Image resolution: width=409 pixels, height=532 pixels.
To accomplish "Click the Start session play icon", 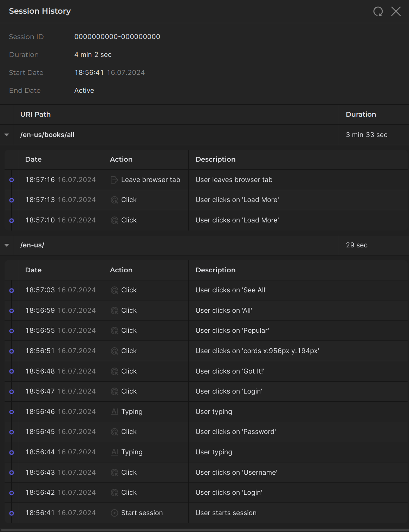I will pyautogui.click(x=114, y=513).
